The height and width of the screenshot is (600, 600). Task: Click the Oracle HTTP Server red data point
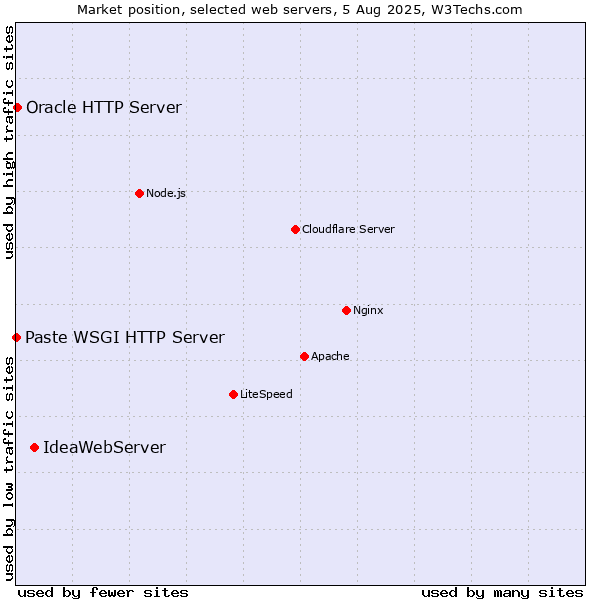tap(17, 108)
